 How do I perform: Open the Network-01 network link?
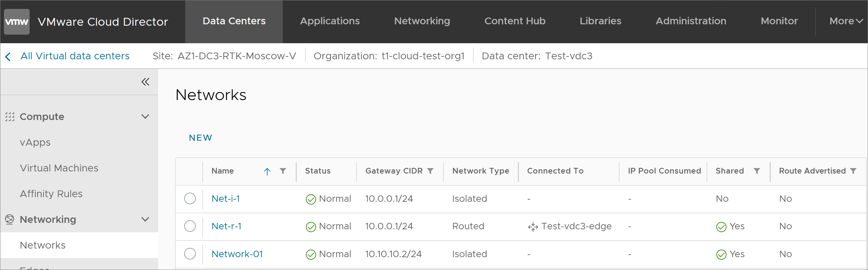[237, 254]
